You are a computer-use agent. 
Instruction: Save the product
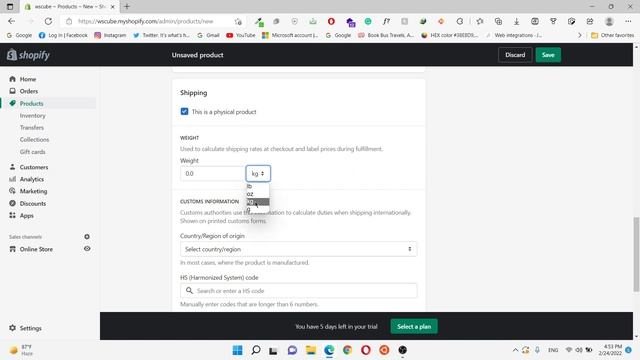(x=548, y=55)
